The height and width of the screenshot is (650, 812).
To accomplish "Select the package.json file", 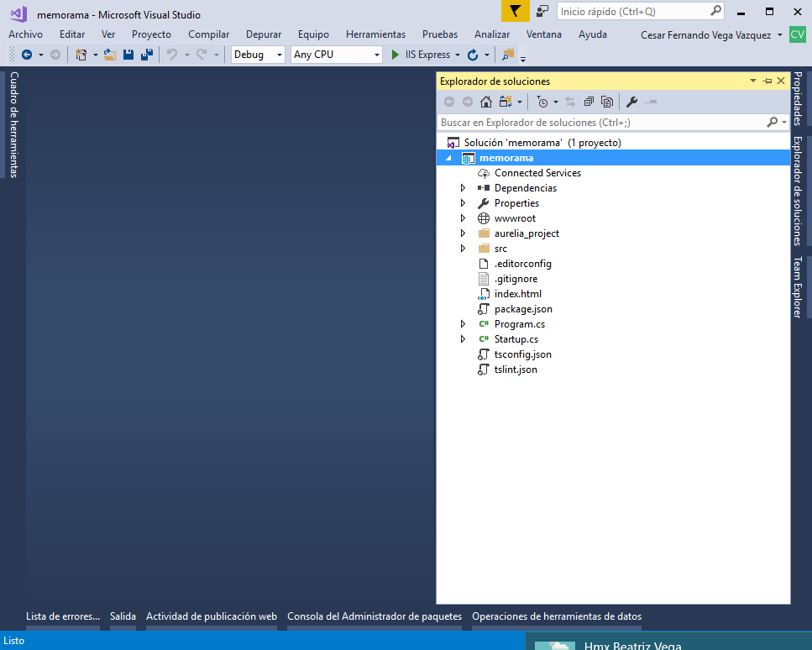I will 523,309.
